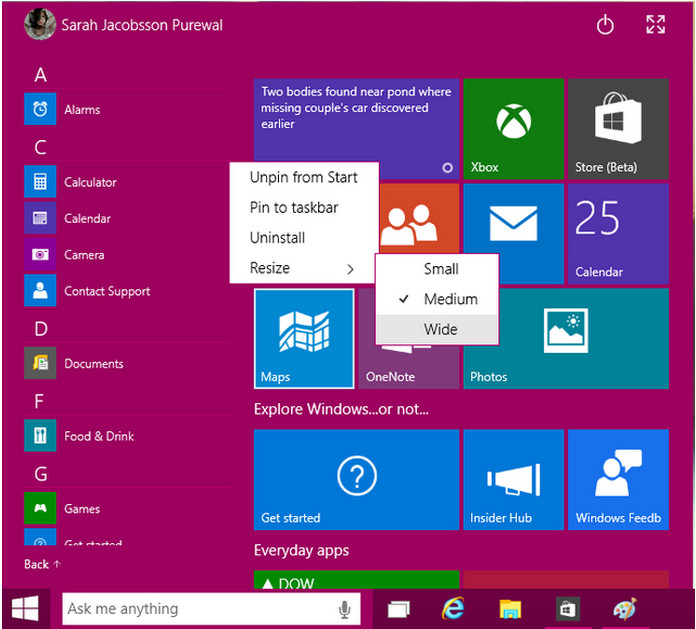Screen dimensions: 696x629
Task: Open the People tile
Action: point(419,218)
